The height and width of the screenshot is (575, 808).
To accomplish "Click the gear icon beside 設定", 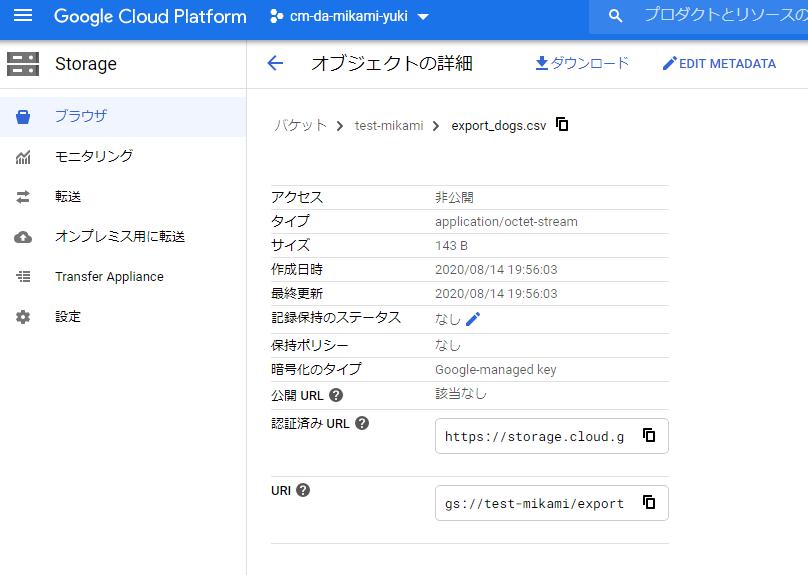I will click(23, 317).
